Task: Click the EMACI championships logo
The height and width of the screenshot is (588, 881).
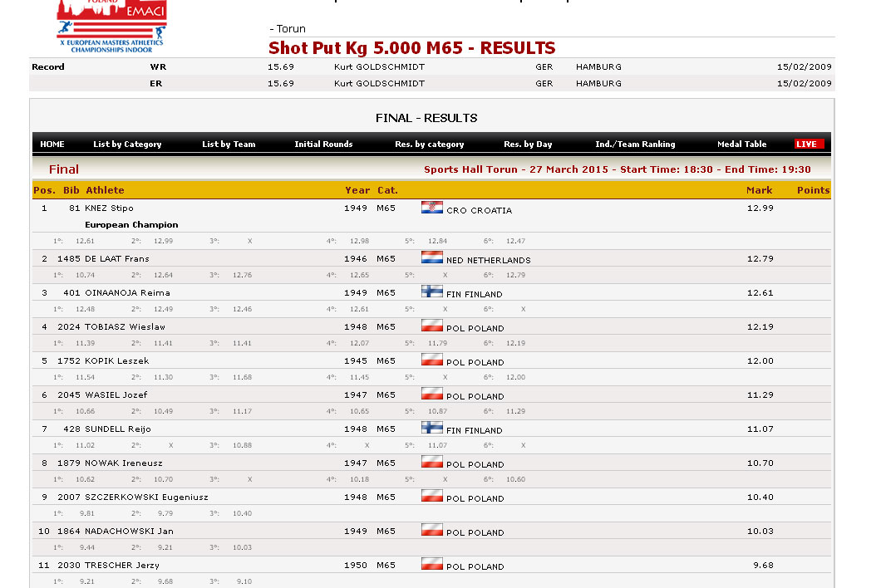Action: tap(111, 27)
